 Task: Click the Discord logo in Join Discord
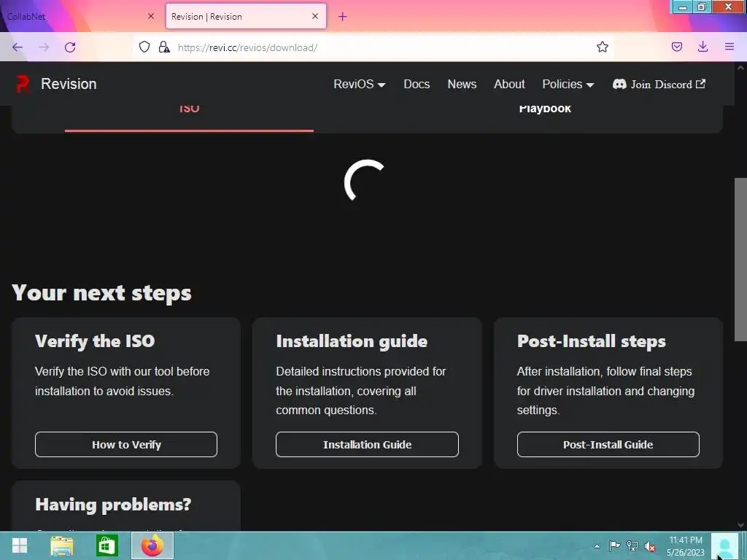[x=619, y=85]
